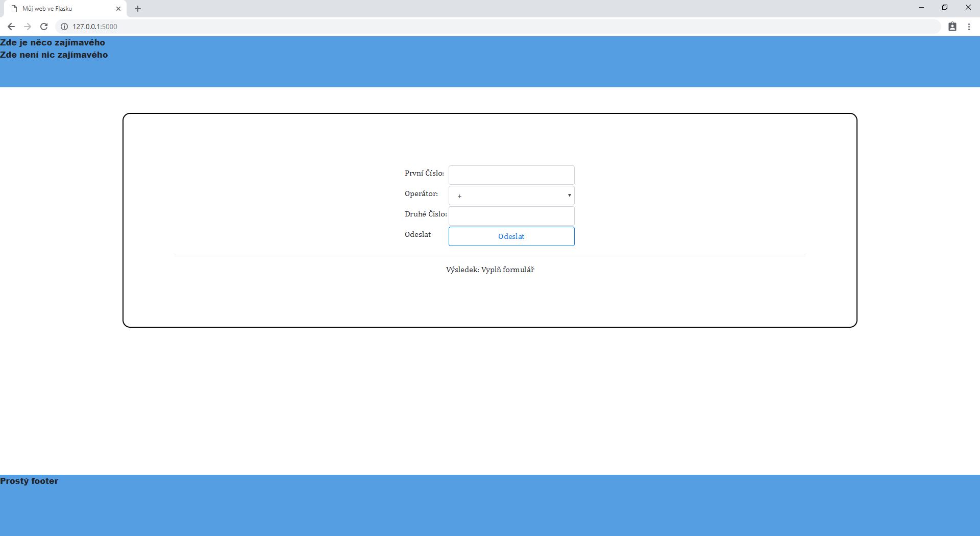The height and width of the screenshot is (536, 980).
Task: Restore down the browser window
Action: pos(945,8)
